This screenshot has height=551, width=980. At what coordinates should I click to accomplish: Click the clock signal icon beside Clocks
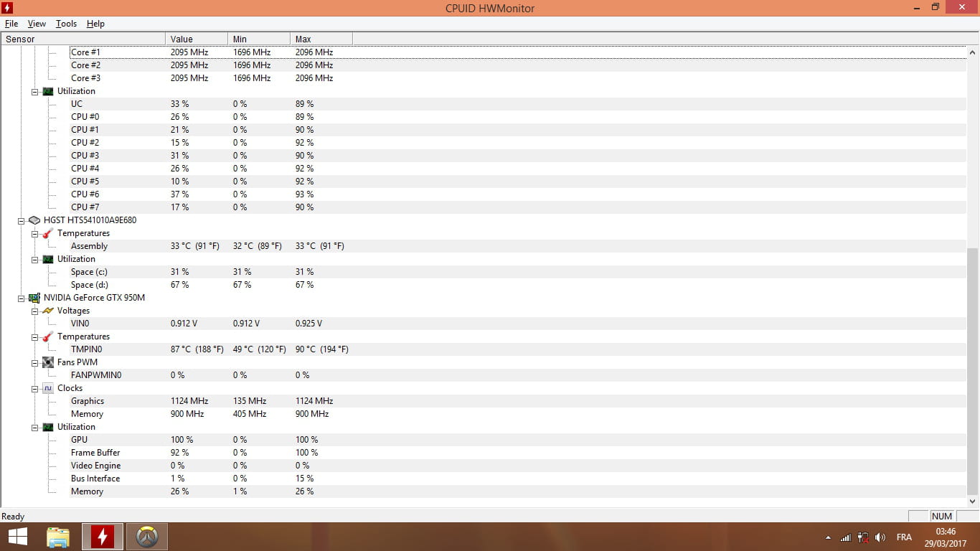(x=47, y=388)
